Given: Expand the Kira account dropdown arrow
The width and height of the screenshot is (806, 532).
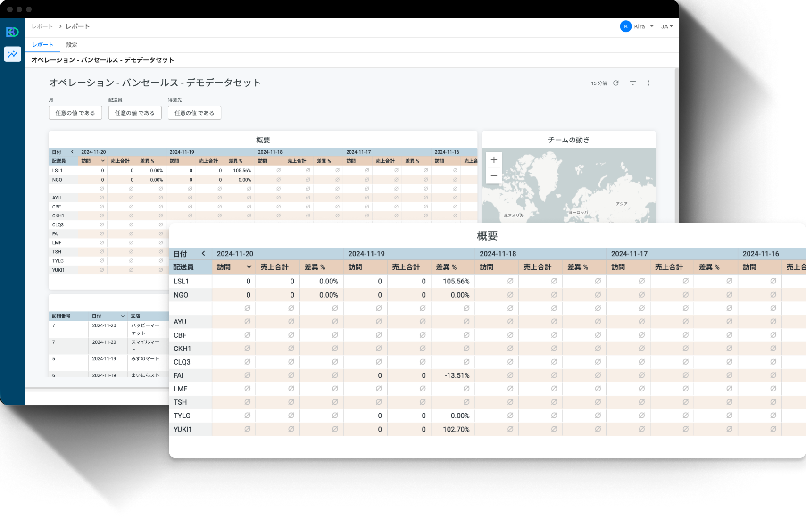Looking at the screenshot, I should (x=652, y=26).
